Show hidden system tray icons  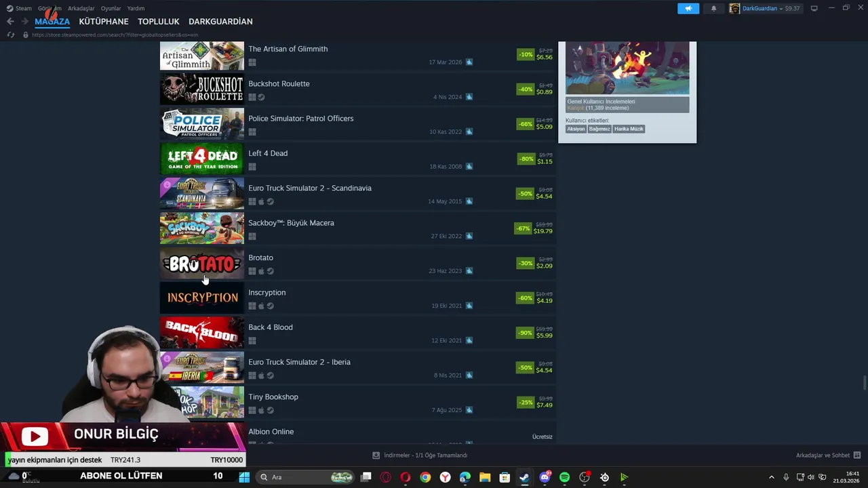click(771, 477)
